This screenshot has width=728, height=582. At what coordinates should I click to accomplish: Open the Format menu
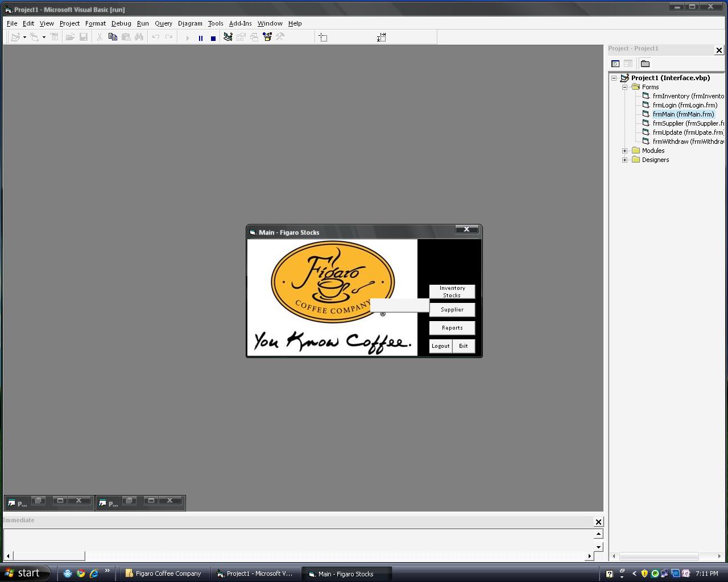pos(96,23)
